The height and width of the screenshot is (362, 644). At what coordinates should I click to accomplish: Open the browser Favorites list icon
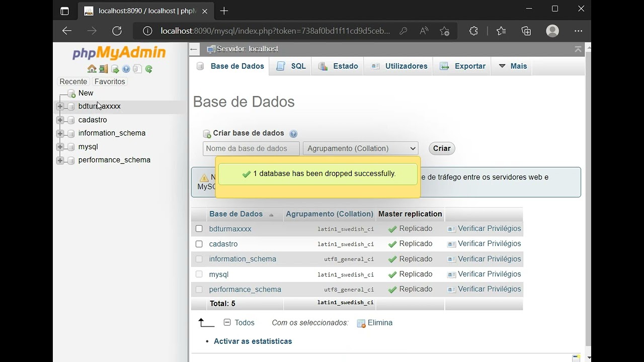tap(501, 31)
